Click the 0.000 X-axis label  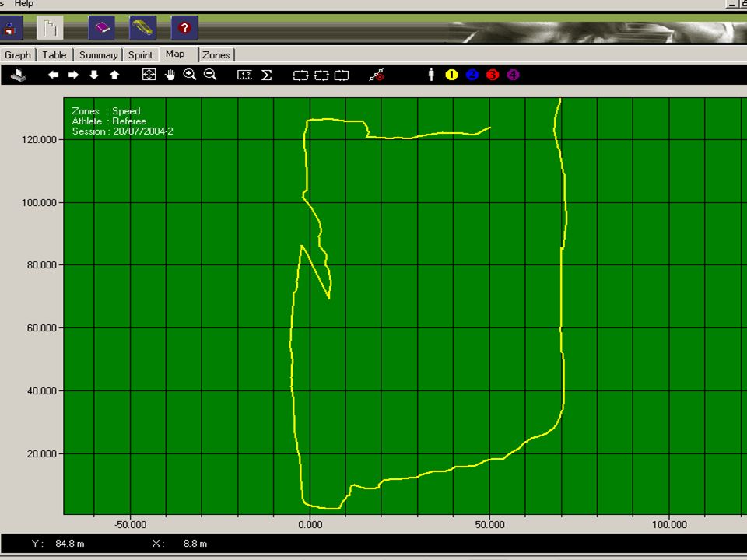pyautogui.click(x=310, y=525)
